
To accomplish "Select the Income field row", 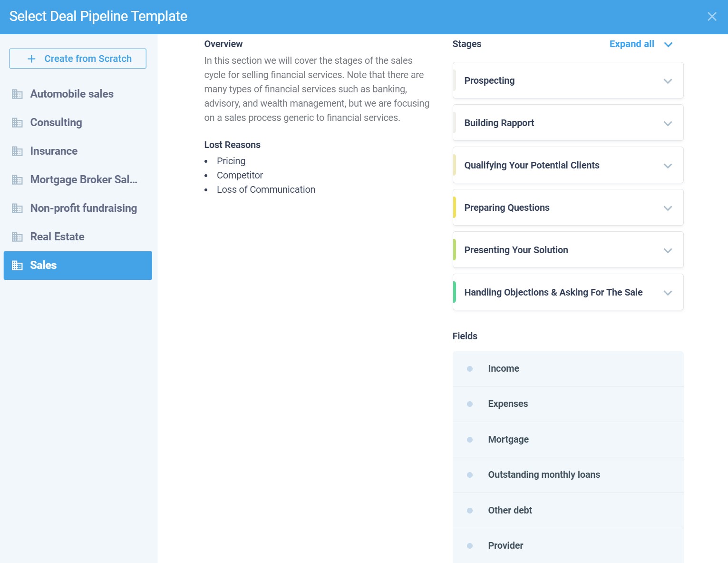I will (x=568, y=369).
